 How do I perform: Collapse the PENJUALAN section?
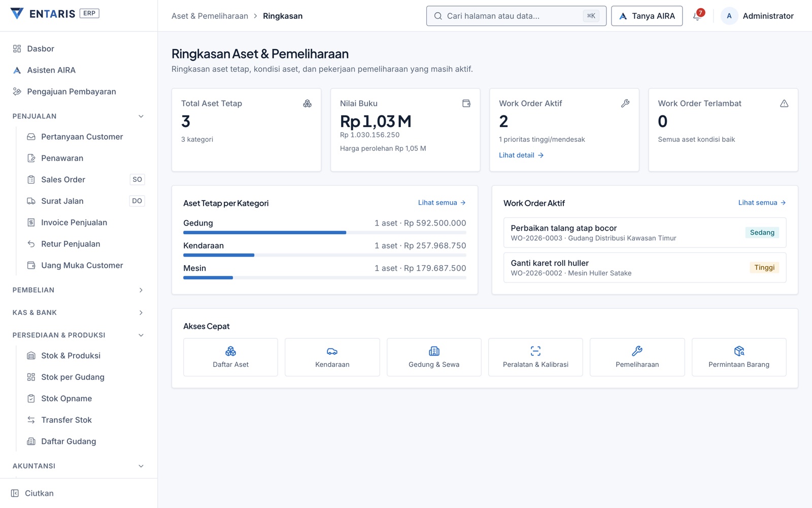coord(79,116)
